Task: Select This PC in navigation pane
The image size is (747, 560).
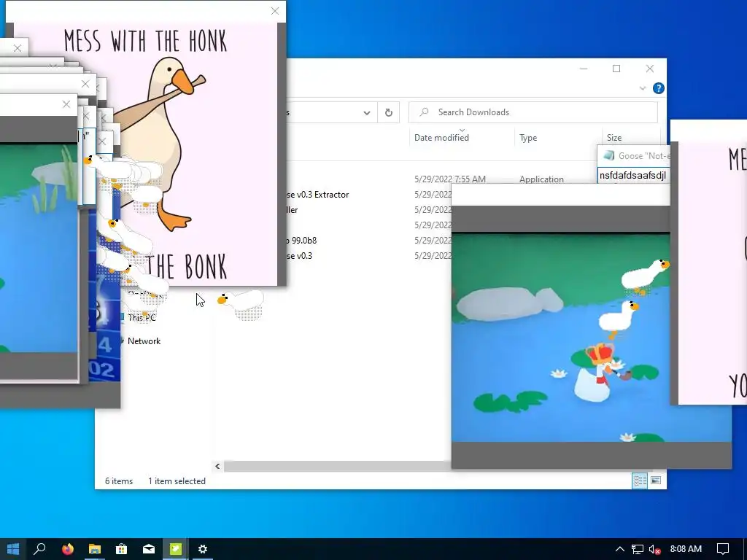Action: pos(142,318)
